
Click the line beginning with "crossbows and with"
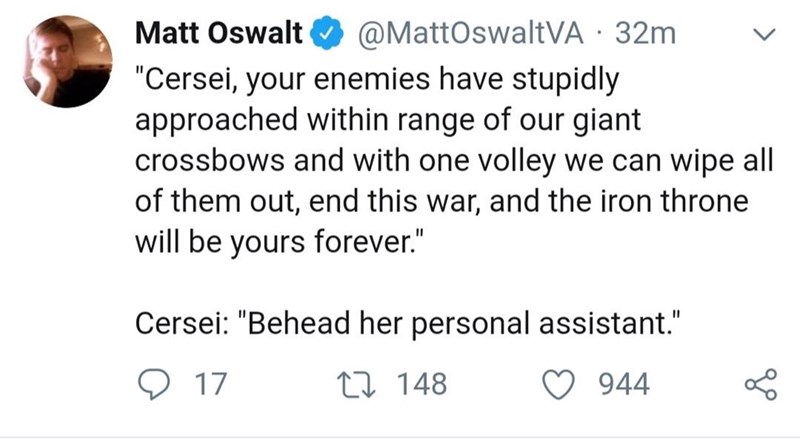click(454, 161)
